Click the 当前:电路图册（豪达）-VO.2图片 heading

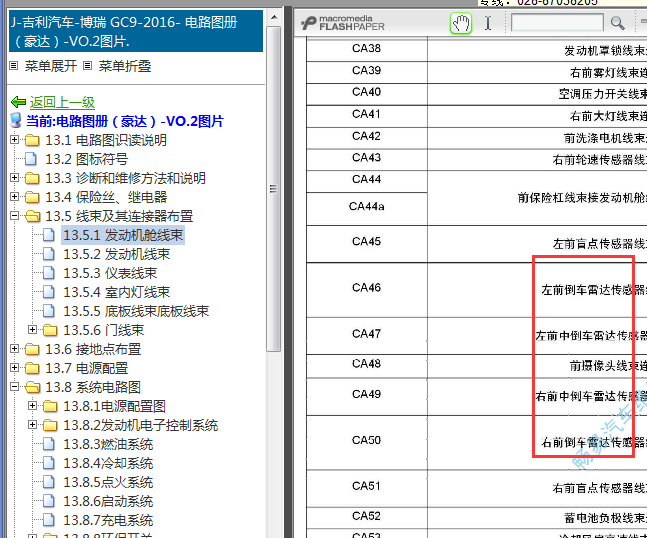(x=125, y=121)
